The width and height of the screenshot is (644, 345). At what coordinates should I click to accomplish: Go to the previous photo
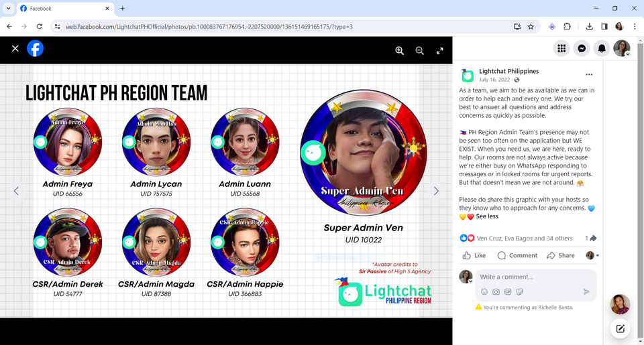pyautogui.click(x=16, y=191)
